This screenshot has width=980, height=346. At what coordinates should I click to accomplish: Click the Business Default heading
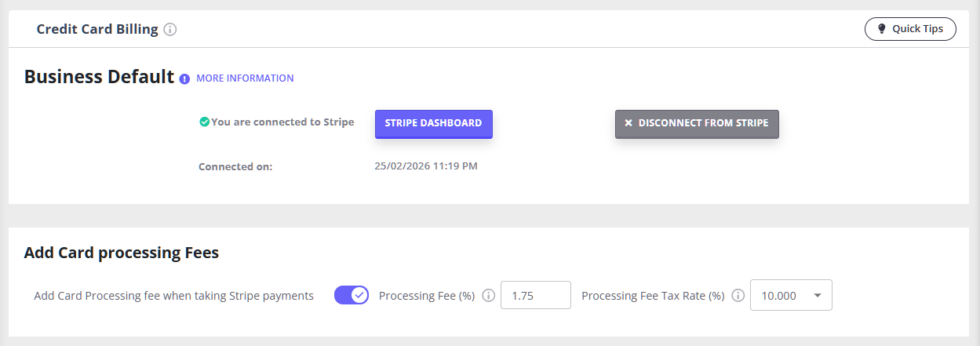click(x=99, y=77)
